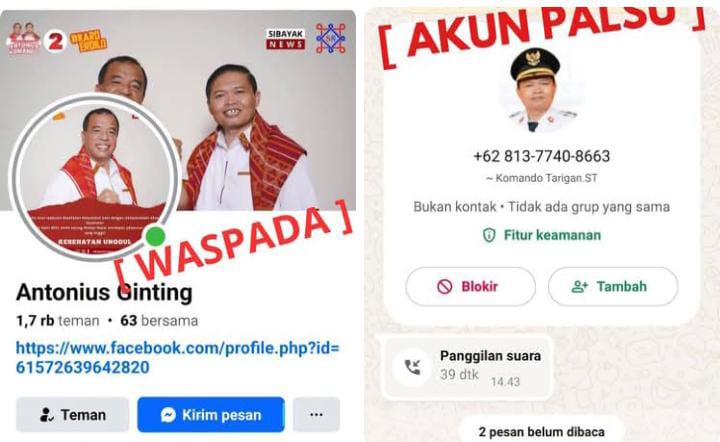Open Antonius Ginting circular profile picture
This screenshot has width=720, height=442.
pyautogui.click(x=94, y=177)
